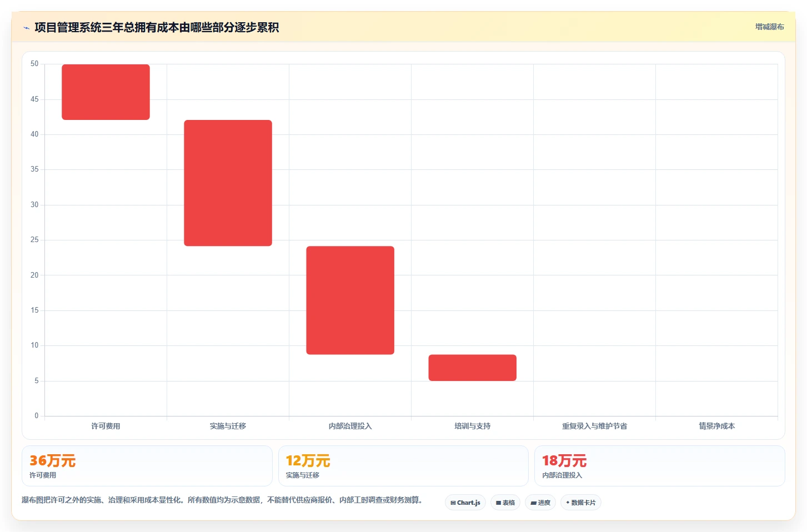Click the small icon before the chart title

point(26,28)
